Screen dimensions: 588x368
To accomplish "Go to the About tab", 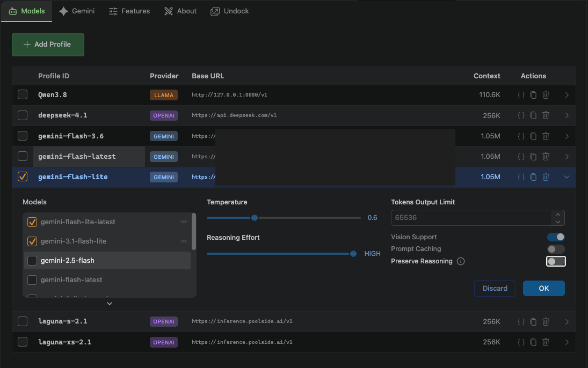I will tap(180, 11).
